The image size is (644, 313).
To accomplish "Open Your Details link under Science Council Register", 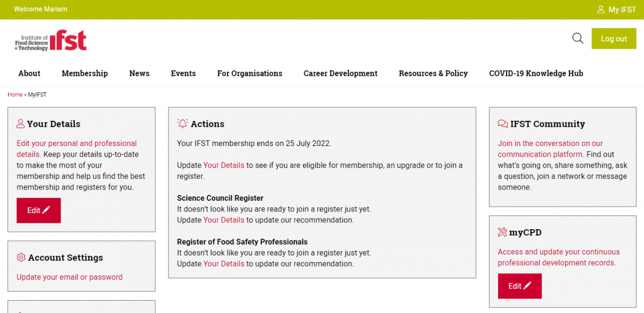I will pos(224,220).
